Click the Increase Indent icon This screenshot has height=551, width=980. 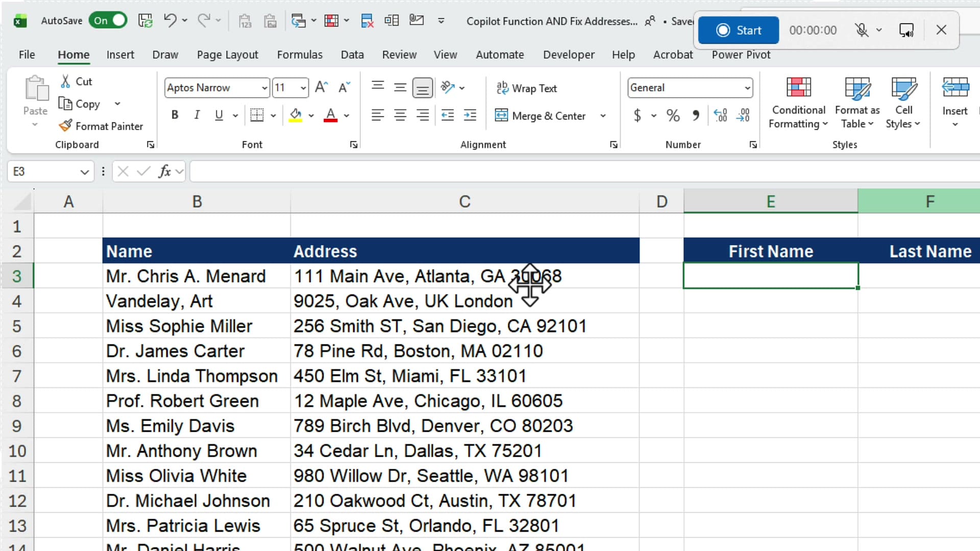coord(470,115)
